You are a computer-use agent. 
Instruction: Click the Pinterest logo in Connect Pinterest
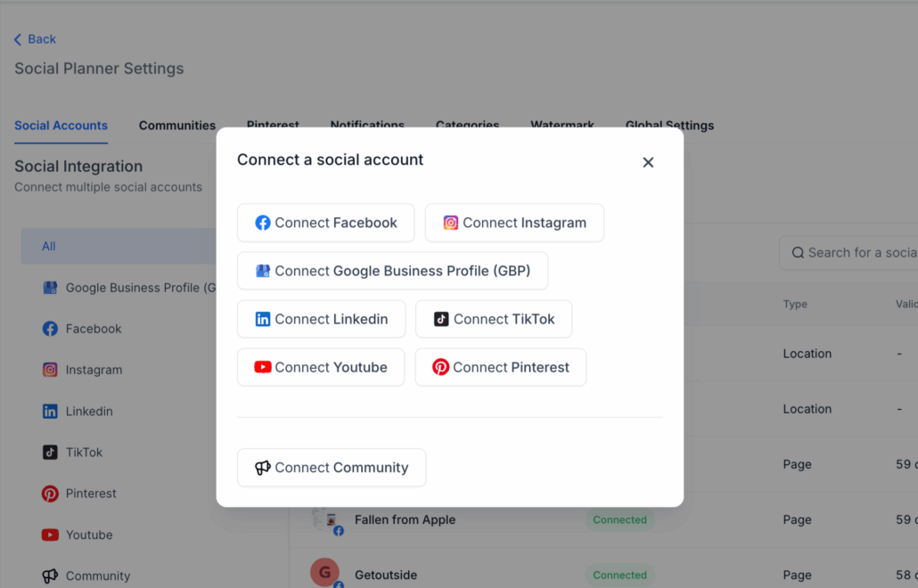[440, 367]
